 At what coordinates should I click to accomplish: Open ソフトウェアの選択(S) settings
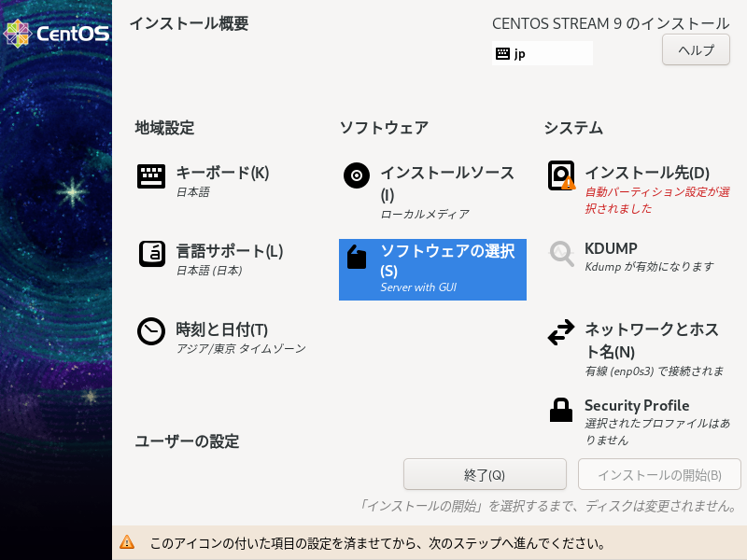pyautogui.click(x=432, y=270)
